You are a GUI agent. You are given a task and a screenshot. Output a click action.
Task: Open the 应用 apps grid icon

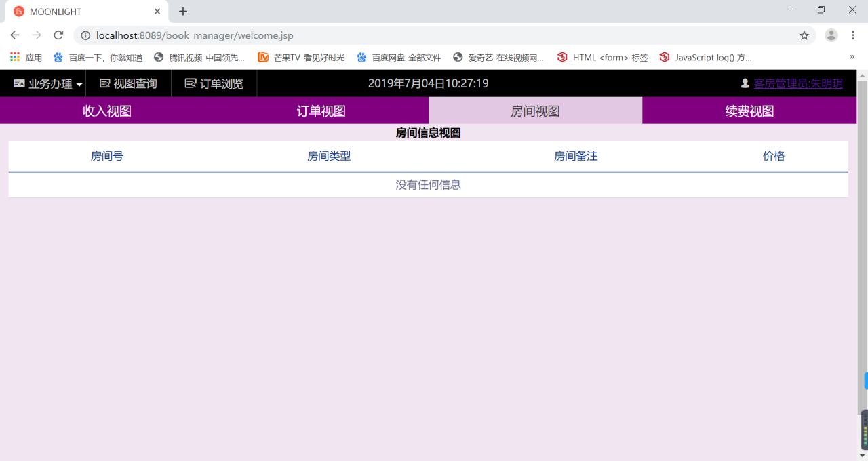(x=15, y=58)
